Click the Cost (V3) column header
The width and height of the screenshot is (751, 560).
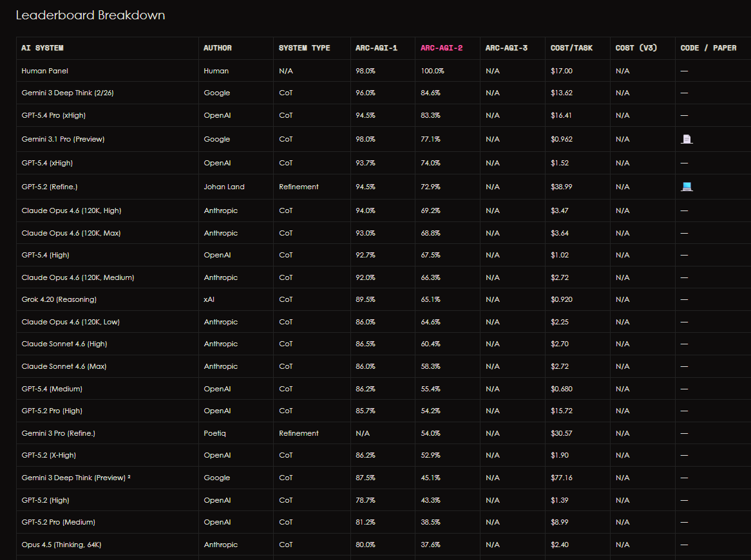click(x=636, y=48)
